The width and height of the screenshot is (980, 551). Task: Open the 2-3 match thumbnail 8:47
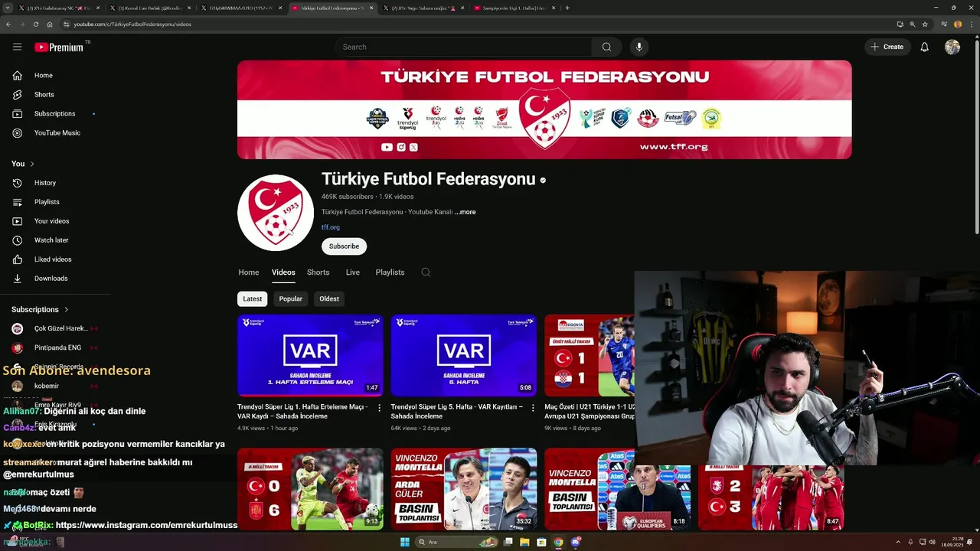pos(771,497)
